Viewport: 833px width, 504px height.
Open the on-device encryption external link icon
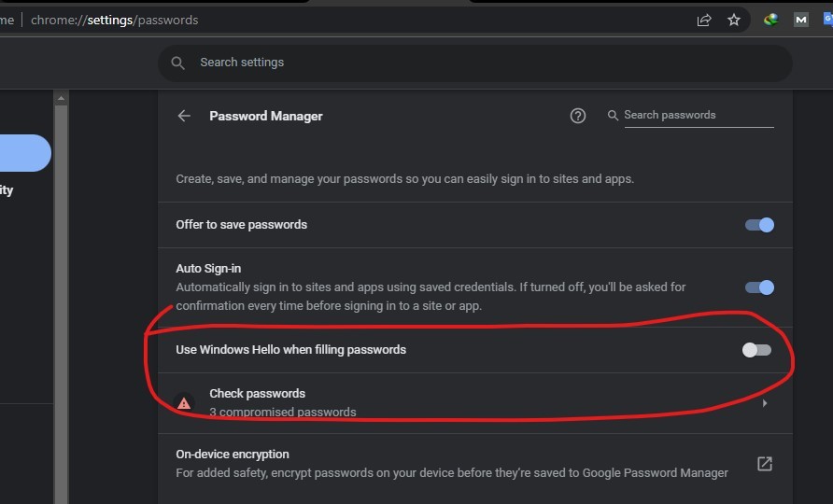click(x=764, y=464)
